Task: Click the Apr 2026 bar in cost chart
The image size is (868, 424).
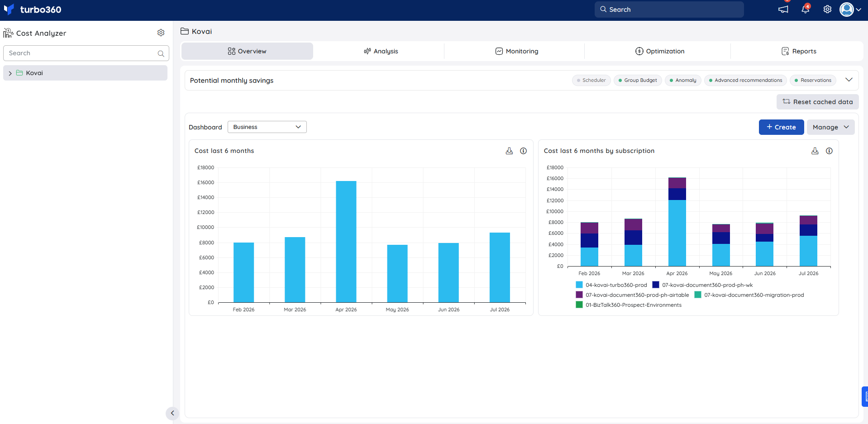Action: pos(346,242)
